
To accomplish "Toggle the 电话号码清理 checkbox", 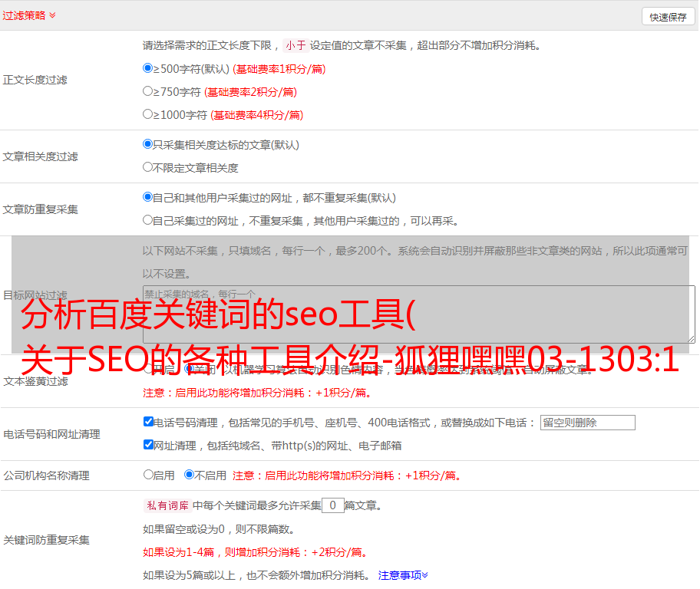I will pyautogui.click(x=149, y=422).
